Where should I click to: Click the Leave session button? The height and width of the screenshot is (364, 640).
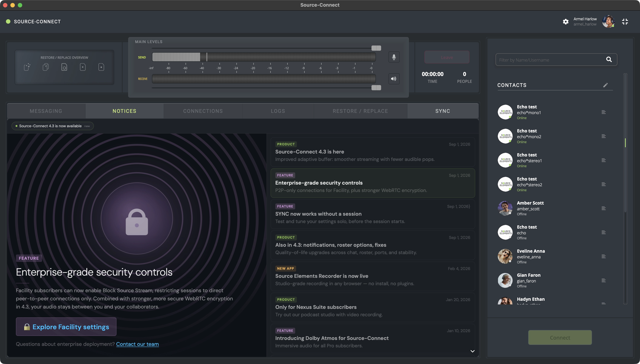tap(447, 57)
